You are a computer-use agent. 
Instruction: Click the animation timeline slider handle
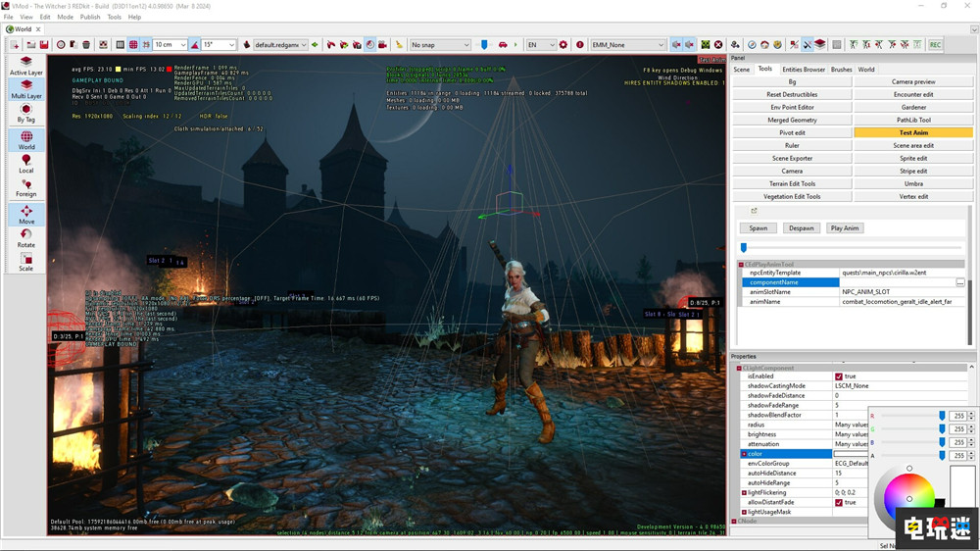[744, 248]
